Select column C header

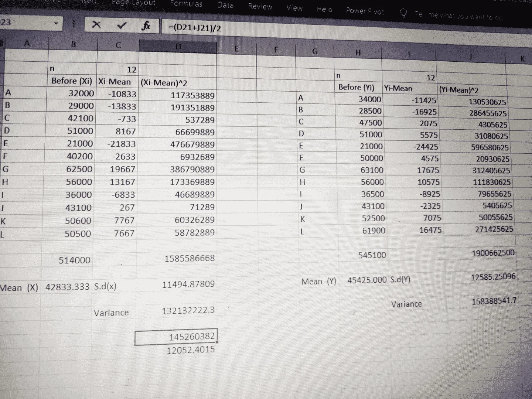118,45
